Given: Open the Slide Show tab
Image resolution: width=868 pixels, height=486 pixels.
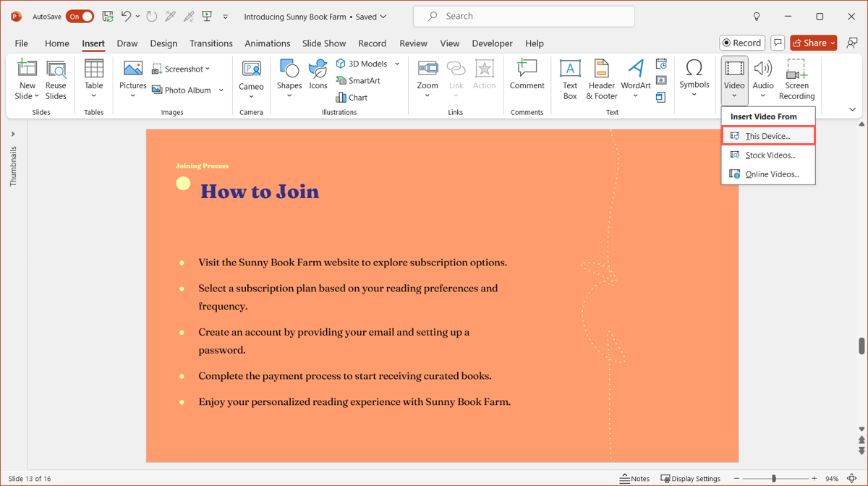Looking at the screenshot, I should tap(324, 43).
